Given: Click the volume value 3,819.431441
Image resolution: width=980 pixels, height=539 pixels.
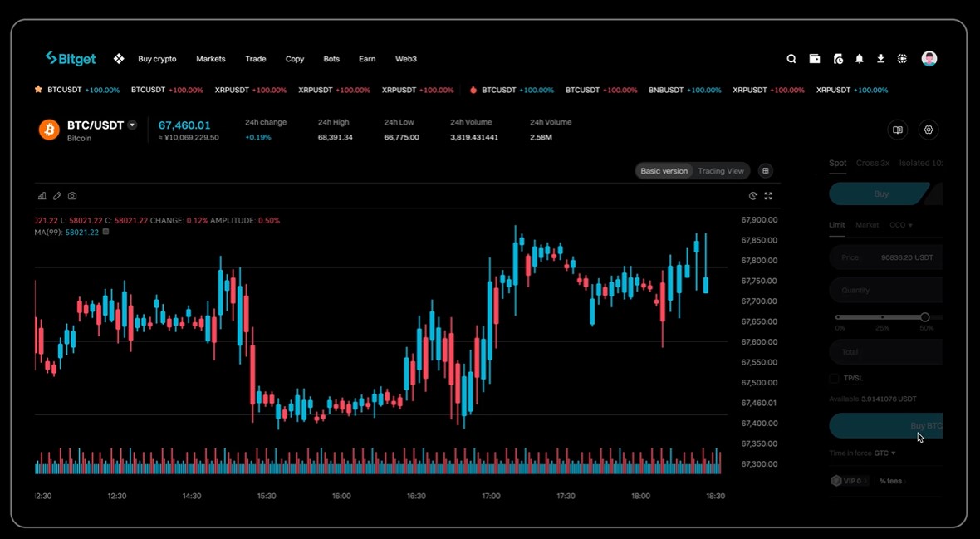Looking at the screenshot, I should [x=474, y=137].
